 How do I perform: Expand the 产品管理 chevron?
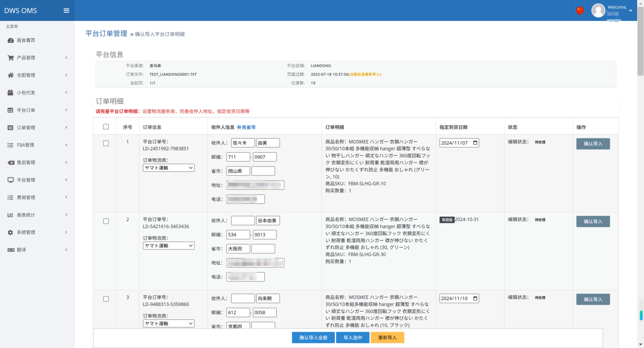pyautogui.click(x=66, y=57)
